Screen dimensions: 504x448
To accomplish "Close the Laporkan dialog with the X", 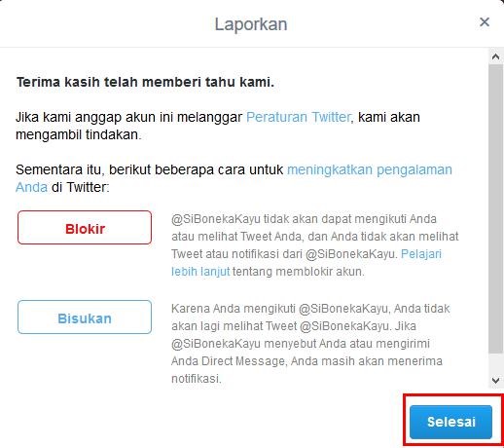I will pos(485,22).
